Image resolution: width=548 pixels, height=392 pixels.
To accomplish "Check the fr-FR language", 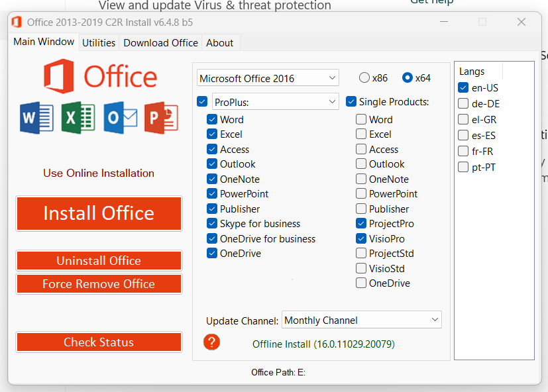I will 463,151.
